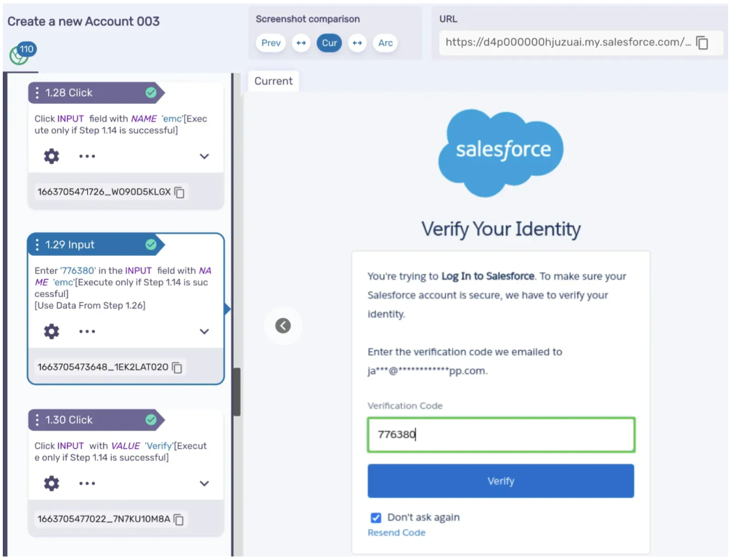
Task: Click '[Use Data From Step 1.26]' text
Action: [90, 305]
